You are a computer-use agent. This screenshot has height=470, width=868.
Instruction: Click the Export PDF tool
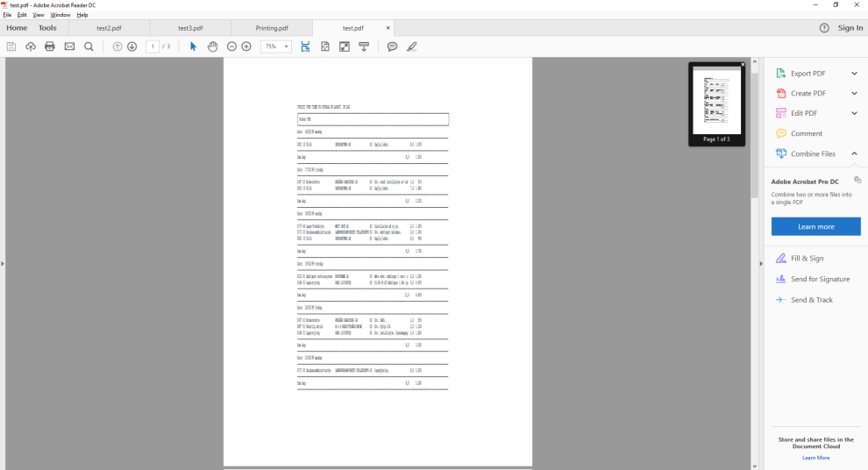(808, 73)
